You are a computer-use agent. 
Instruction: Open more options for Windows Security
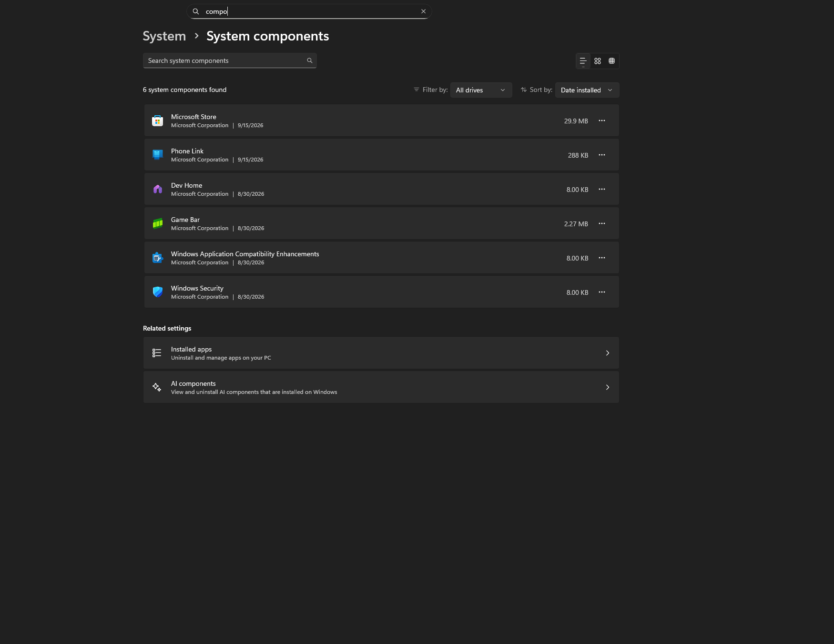pos(602,292)
